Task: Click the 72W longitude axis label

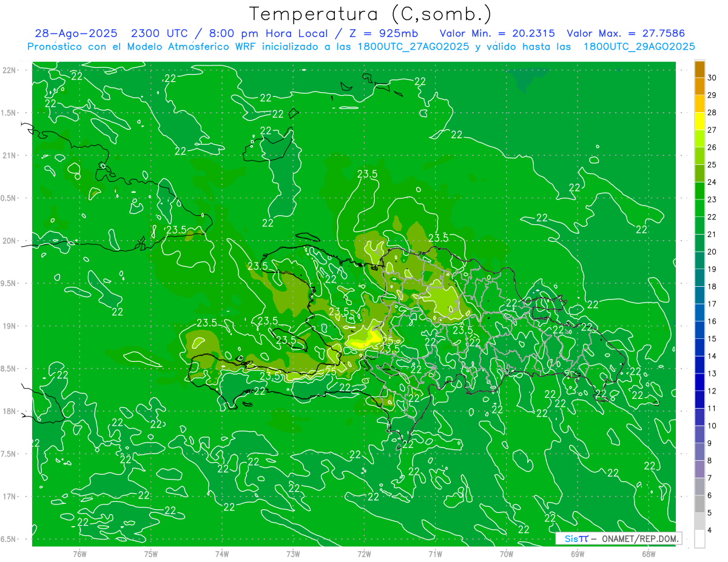Action: pos(364,554)
